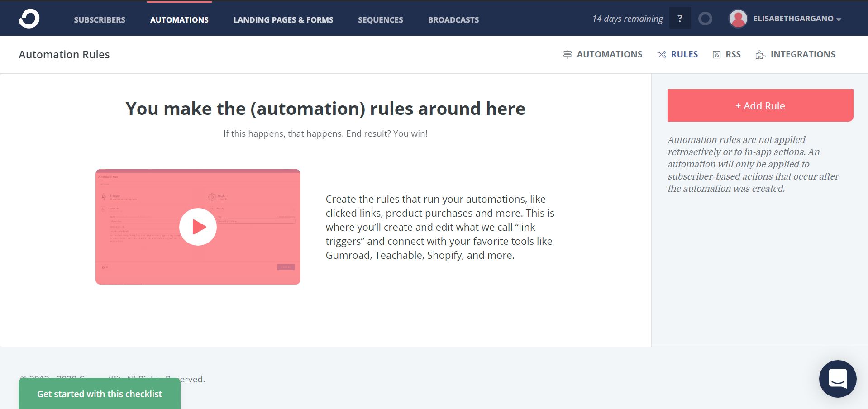Click the "If this happens, that happens" subtitle

click(x=325, y=133)
